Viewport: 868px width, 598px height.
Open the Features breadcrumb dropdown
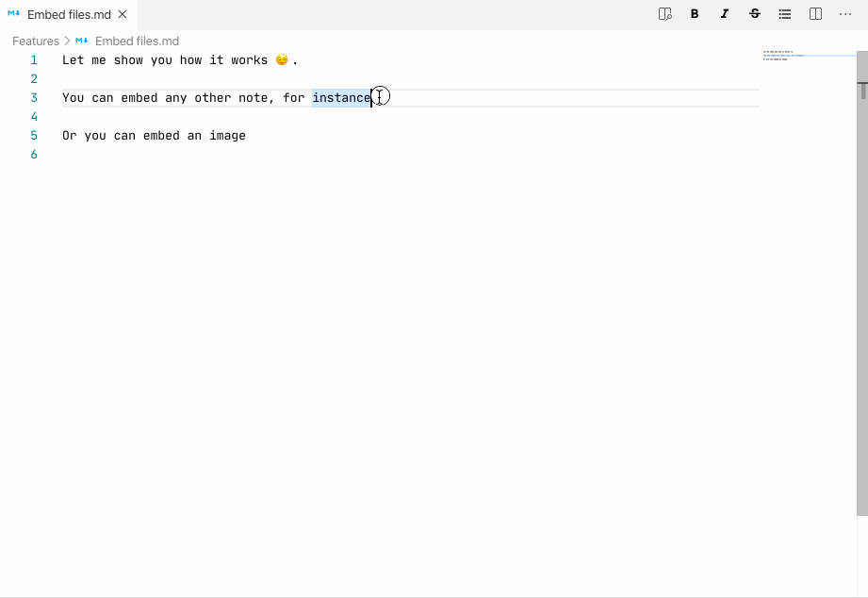click(x=35, y=41)
